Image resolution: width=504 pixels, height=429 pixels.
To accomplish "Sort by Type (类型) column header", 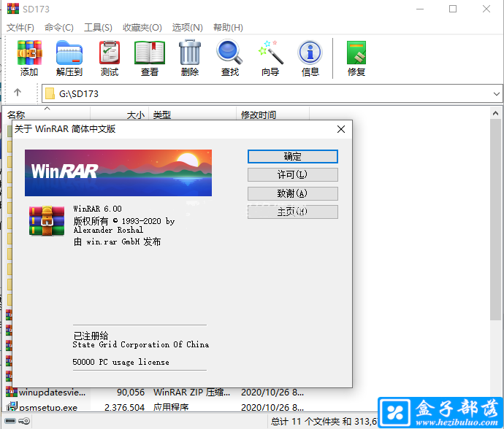I will pyautogui.click(x=192, y=115).
